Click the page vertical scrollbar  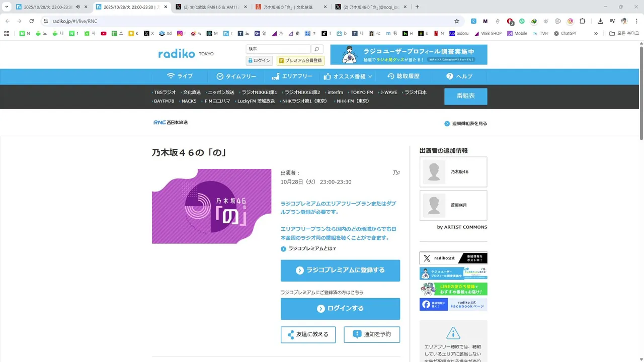pos(641,94)
